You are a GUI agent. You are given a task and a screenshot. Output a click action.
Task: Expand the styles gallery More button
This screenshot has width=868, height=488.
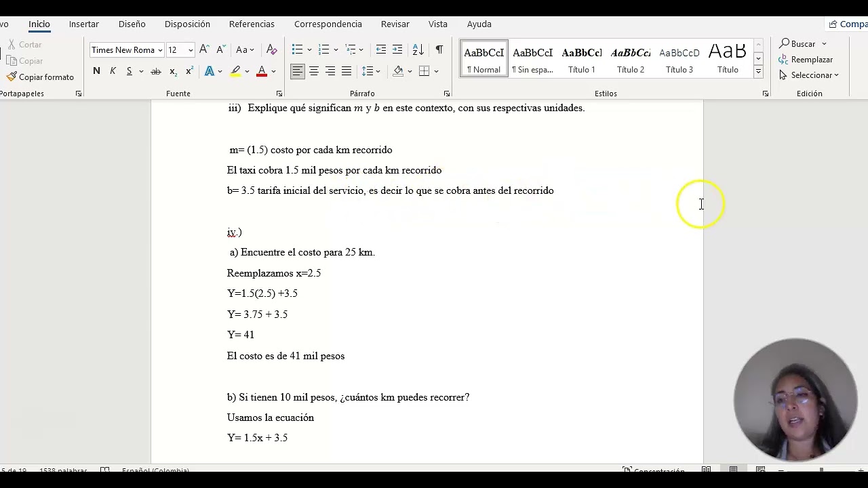point(758,71)
